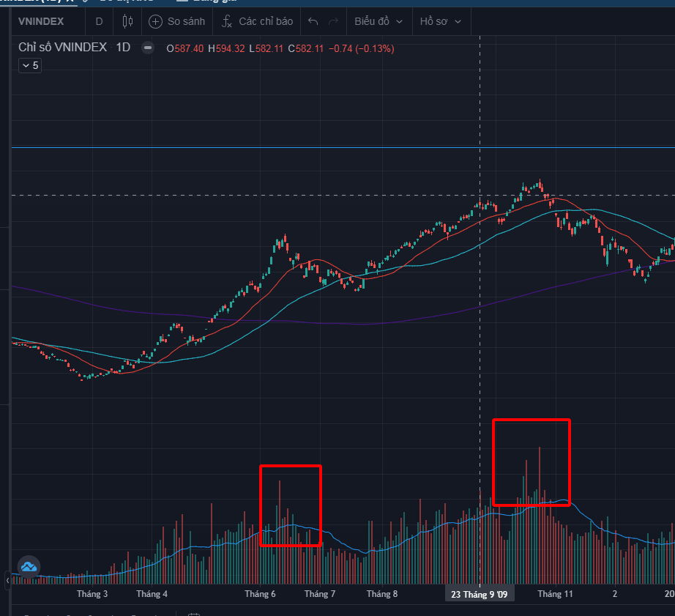Click the closing price C582.11 value
Screen dimensions: 675x616
pyautogui.click(x=305, y=48)
